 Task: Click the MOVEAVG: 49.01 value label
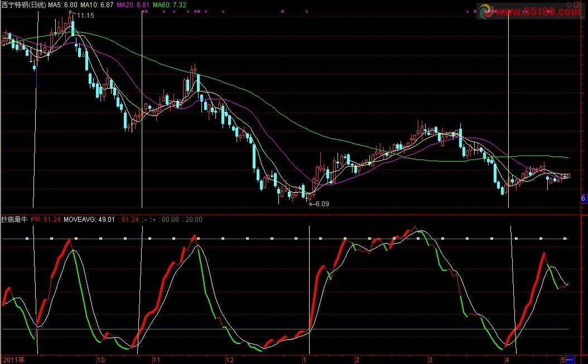89,220
